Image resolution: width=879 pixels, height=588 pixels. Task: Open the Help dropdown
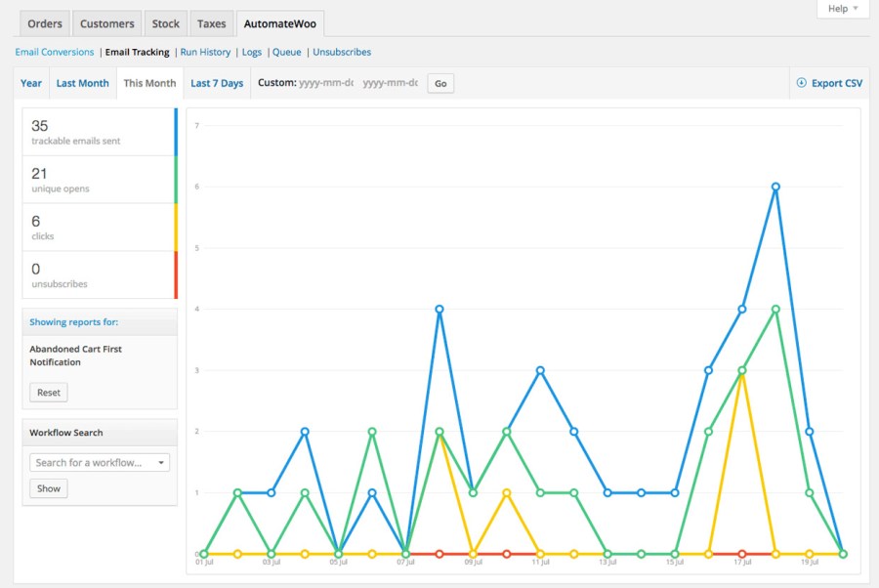[843, 9]
